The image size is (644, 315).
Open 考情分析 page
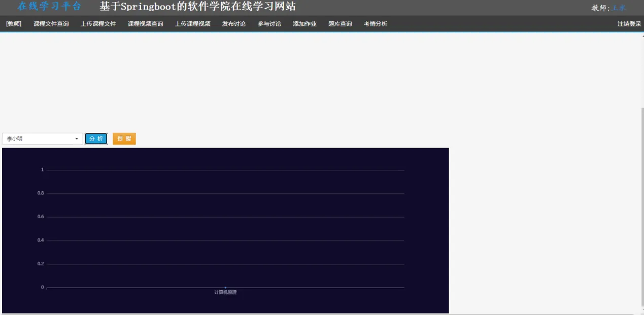click(376, 24)
